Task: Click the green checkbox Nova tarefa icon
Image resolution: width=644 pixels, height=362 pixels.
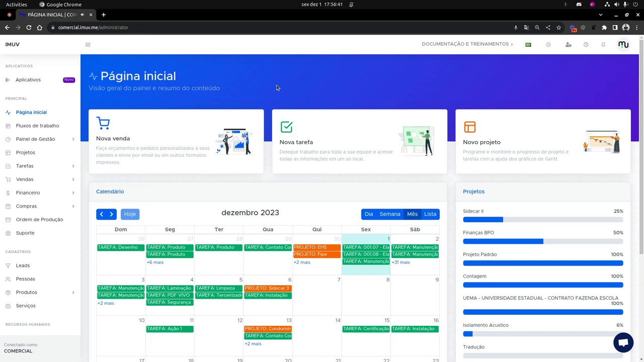Action: (286, 126)
